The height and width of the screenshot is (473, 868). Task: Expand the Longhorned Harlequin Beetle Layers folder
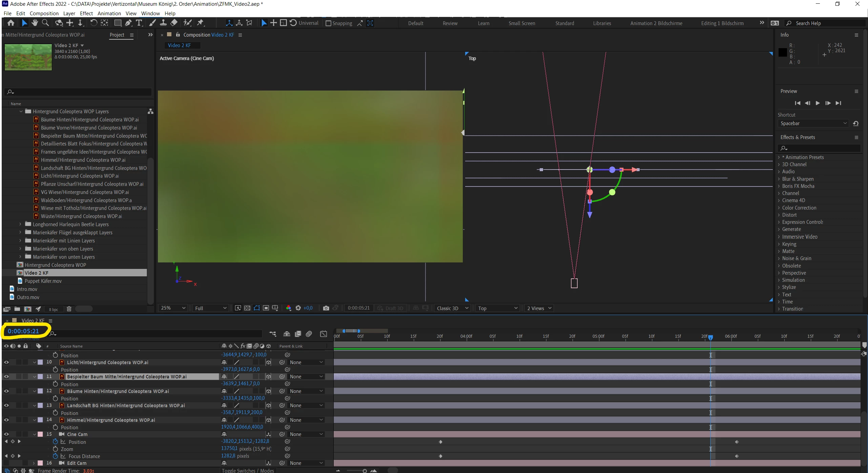[x=20, y=224]
